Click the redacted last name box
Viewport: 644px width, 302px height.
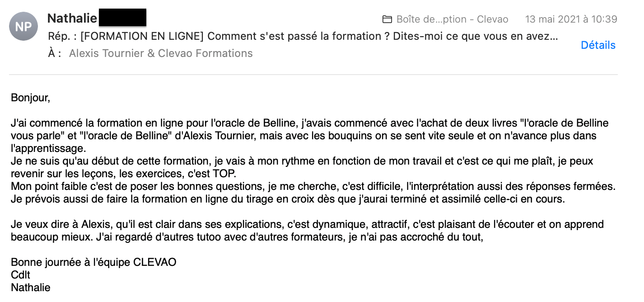point(122,17)
